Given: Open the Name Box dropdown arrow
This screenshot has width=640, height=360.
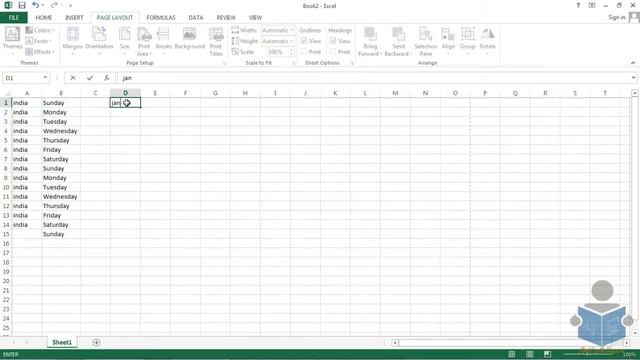Looking at the screenshot, I should 45,78.
